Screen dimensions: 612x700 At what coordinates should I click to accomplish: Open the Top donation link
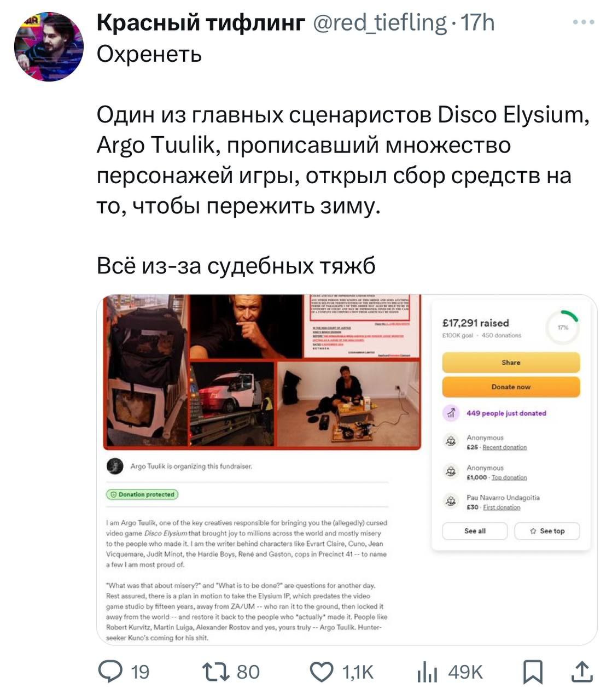point(509,477)
